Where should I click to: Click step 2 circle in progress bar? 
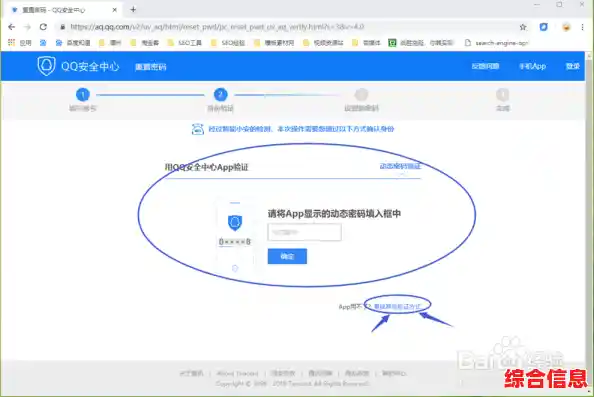click(x=220, y=94)
